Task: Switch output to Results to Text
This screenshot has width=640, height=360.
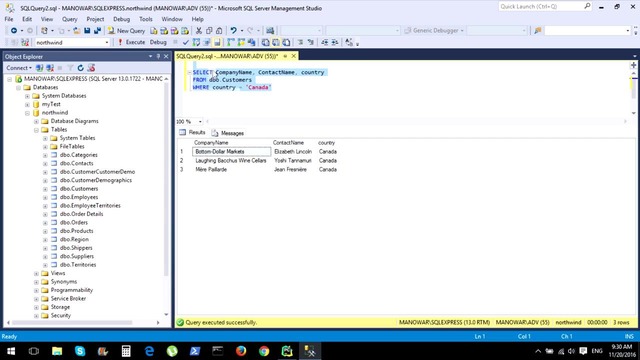Action: click(x=265, y=42)
